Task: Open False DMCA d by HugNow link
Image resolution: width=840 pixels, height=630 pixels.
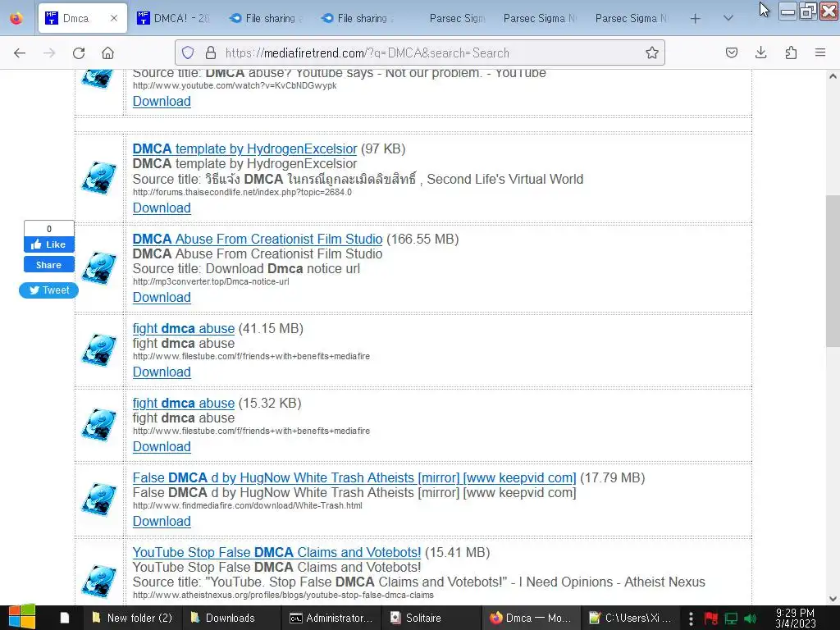Action: [x=354, y=478]
